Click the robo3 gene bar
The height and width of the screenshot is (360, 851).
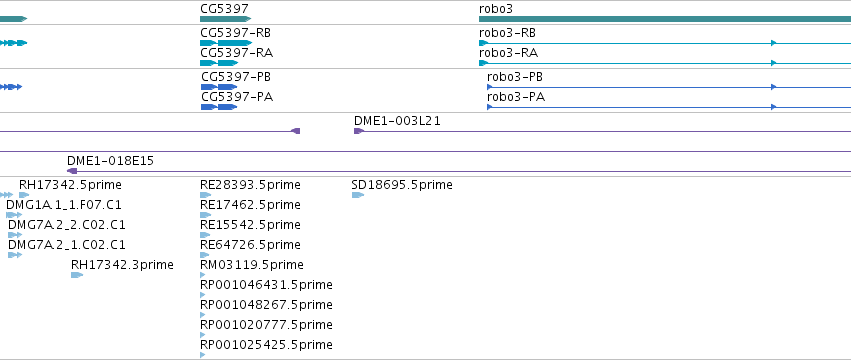(665, 19)
